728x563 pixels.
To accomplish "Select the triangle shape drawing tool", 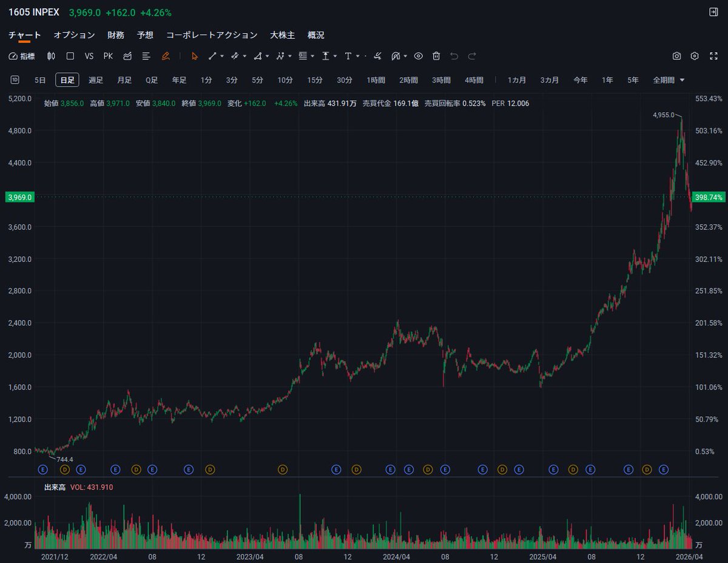I will [x=257, y=56].
